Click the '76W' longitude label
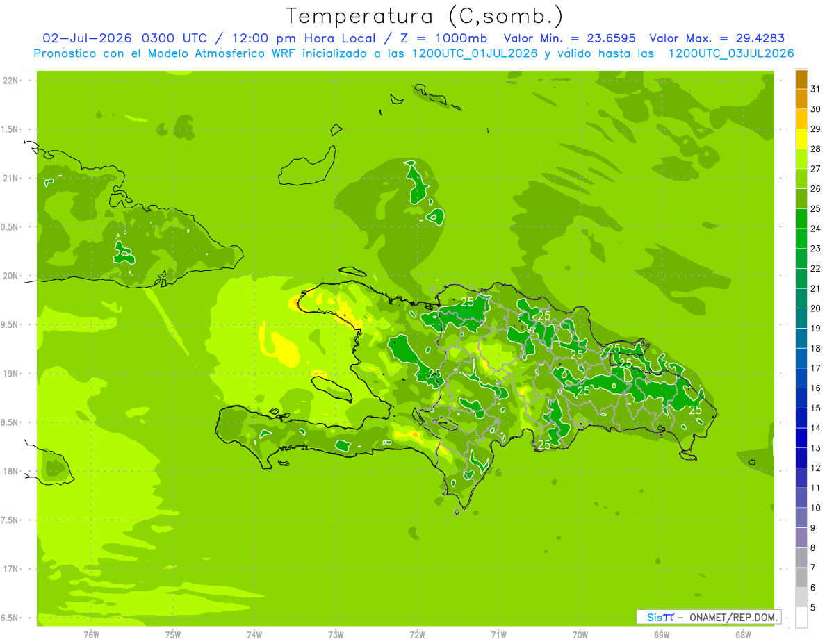The height and width of the screenshot is (644, 834). (91, 635)
